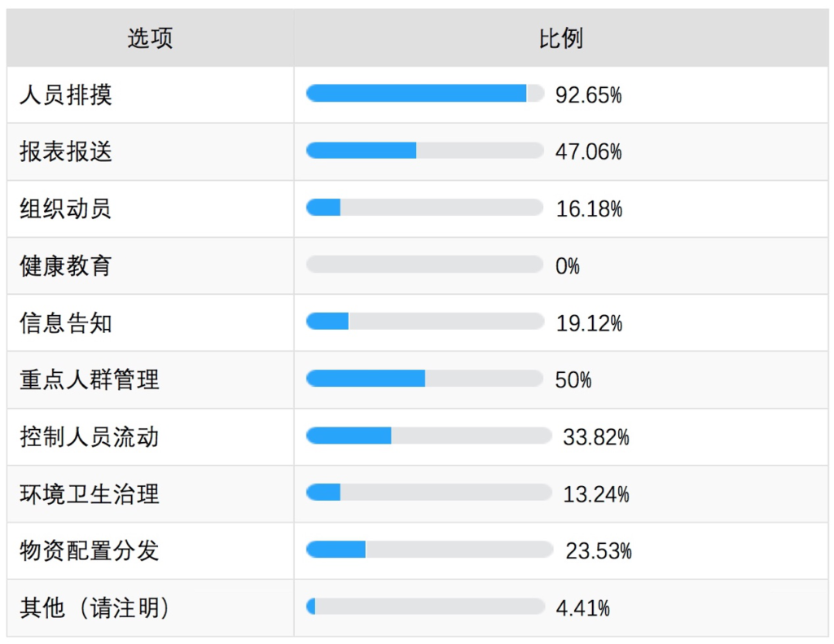The width and height of the screenshot is (834, 644).
Task: Click the 47.06% progress bar
Action: point(425,151)
